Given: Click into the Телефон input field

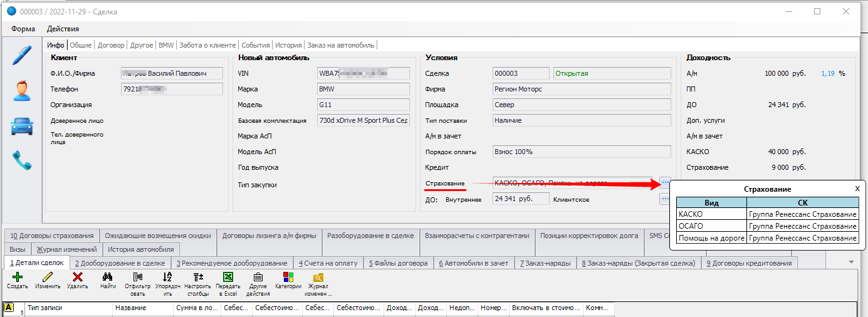Looking at the screenshot, I should point(172,90).
